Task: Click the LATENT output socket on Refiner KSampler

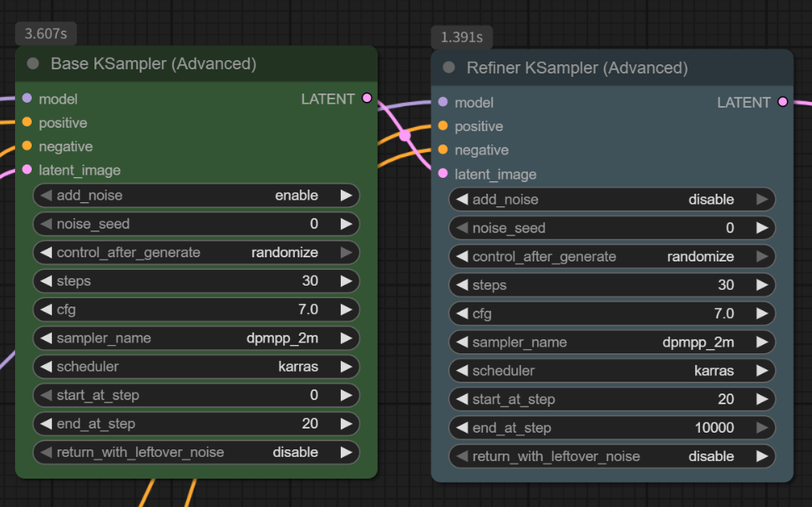Action: click(x=782, y=102)
